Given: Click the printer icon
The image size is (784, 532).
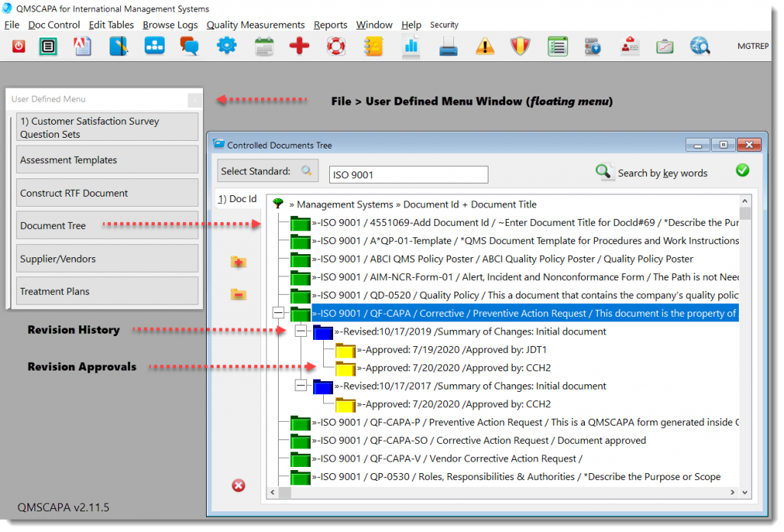Looking at the screenshot, I should [x=448, y=47].
